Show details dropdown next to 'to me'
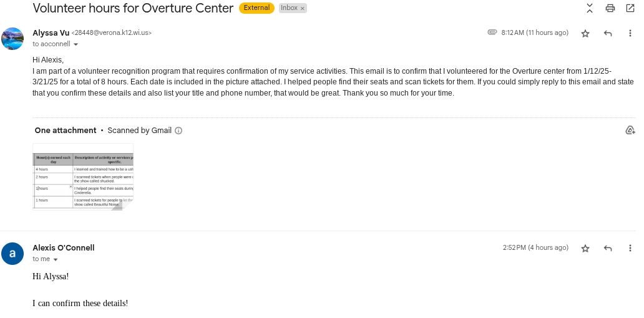 pos(56,259)
